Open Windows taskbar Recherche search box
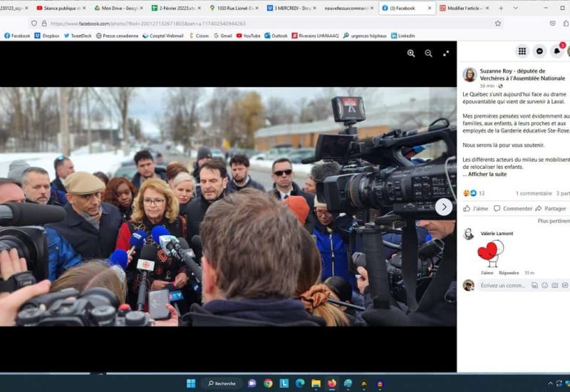570x392 pixels. (221, 383)
